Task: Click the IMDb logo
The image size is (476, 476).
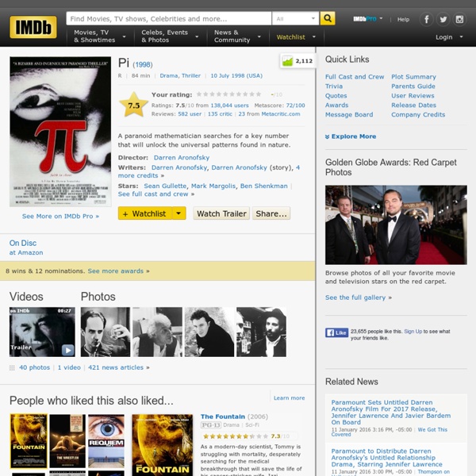Action: point(33,27)
